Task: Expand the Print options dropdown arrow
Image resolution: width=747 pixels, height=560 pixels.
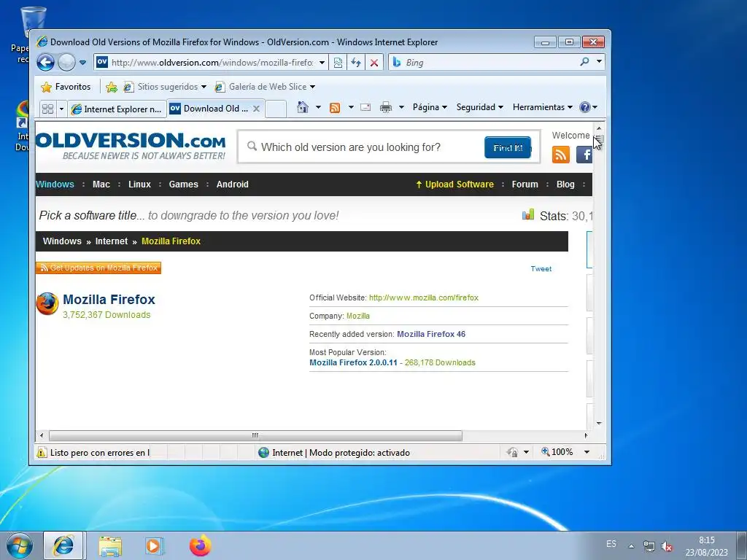Action: pos(401,107)
